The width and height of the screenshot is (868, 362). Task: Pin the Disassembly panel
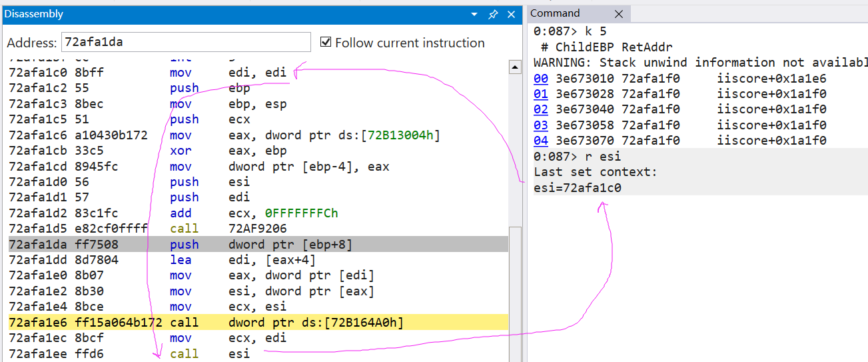point(493,14)
